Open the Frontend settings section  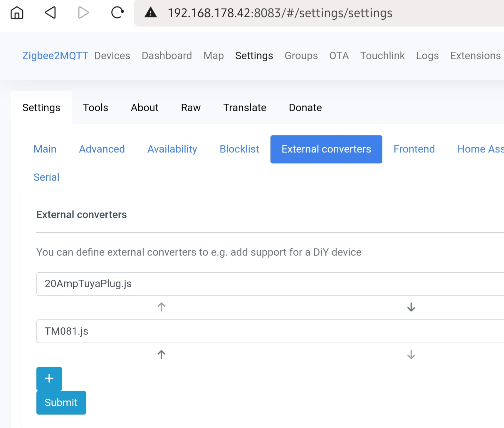pos(414,149)
